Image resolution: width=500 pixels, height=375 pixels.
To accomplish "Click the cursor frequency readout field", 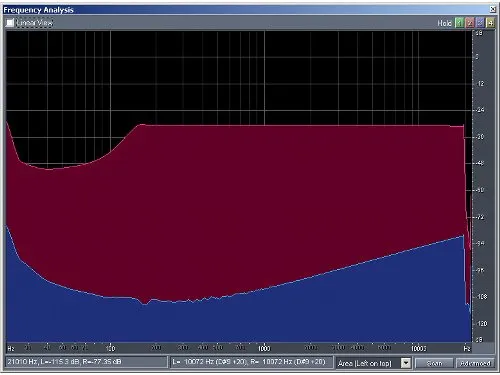I will (x=86, y=362).
